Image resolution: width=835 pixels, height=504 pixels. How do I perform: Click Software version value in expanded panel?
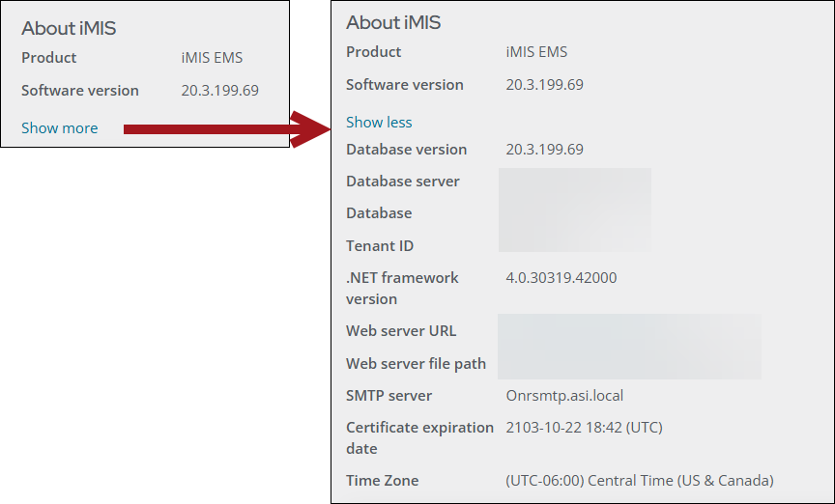tap(545, 85)
